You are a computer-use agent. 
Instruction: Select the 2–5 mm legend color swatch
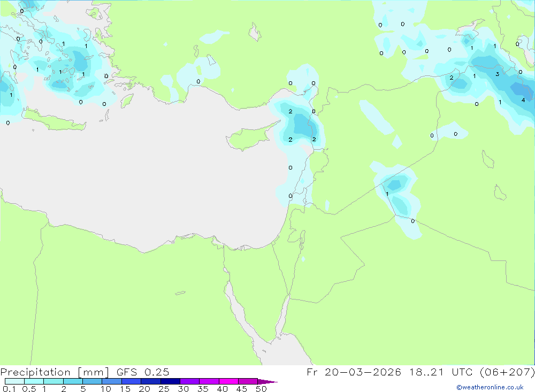tap(73, 381)
